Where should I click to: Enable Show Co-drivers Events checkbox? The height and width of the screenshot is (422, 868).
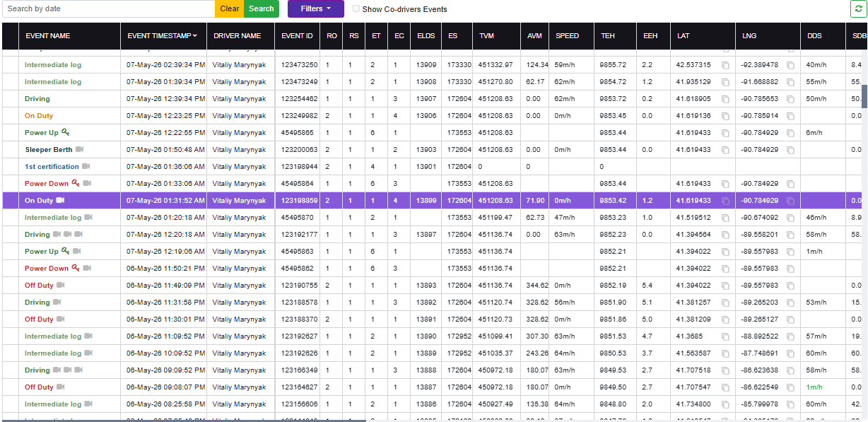(356, 9)
